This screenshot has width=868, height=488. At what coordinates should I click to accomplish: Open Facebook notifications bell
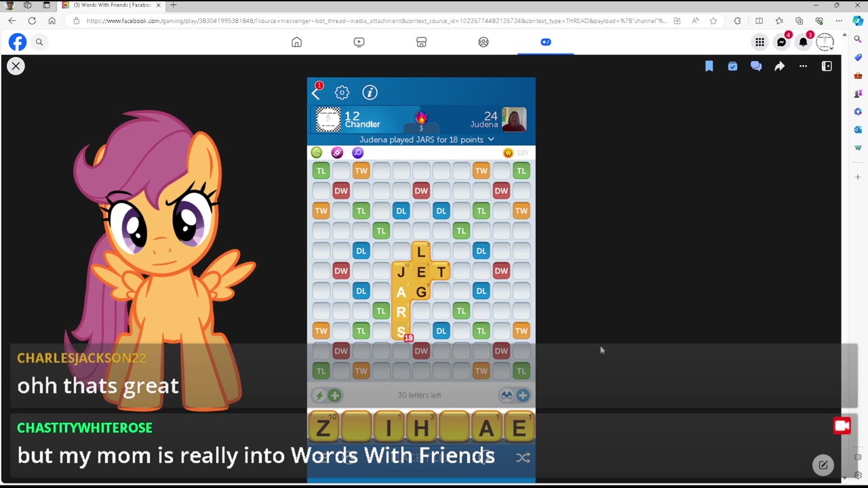coord(803,42)
